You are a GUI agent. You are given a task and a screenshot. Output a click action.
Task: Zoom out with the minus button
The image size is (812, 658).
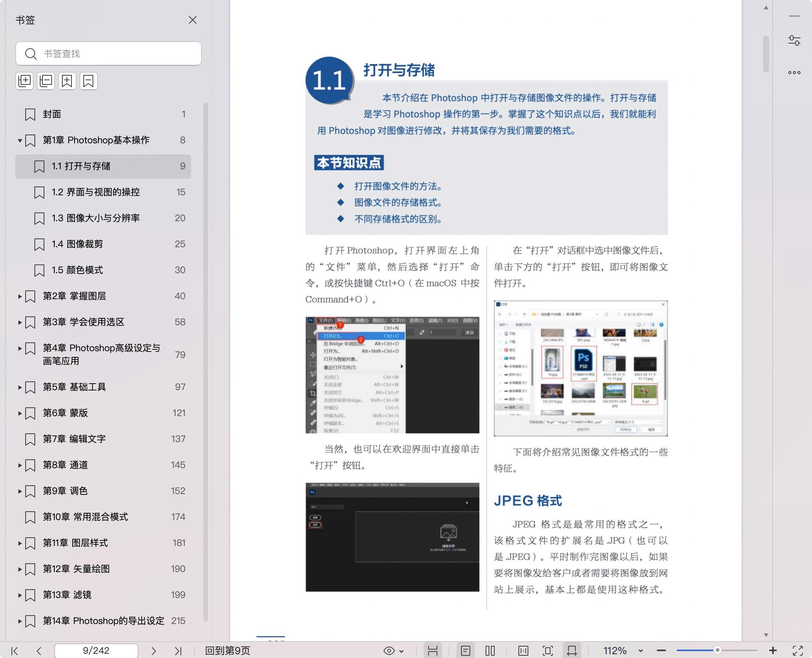click(661, 651)
